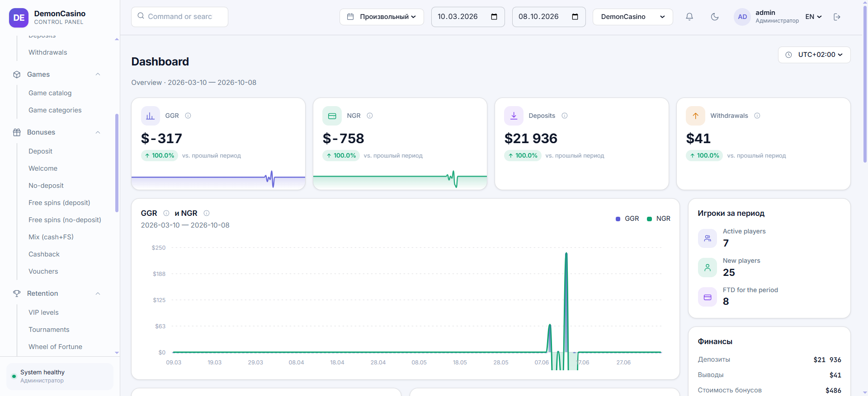Open the Game catalog menu item
868x396 pixels.
pos(50,93)
